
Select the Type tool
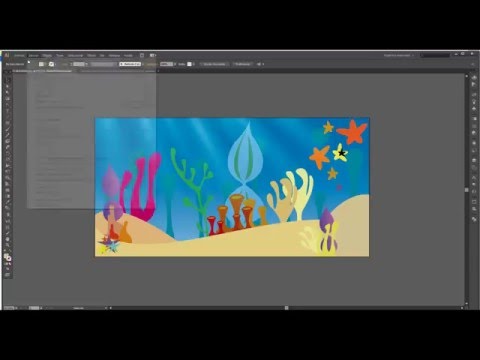(8, 111)
